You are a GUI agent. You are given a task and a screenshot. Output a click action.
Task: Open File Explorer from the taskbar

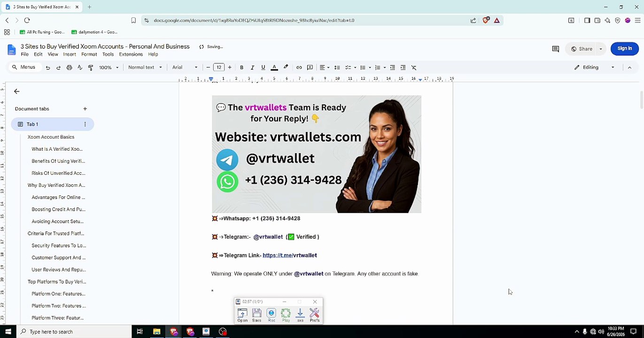[157, 331]
